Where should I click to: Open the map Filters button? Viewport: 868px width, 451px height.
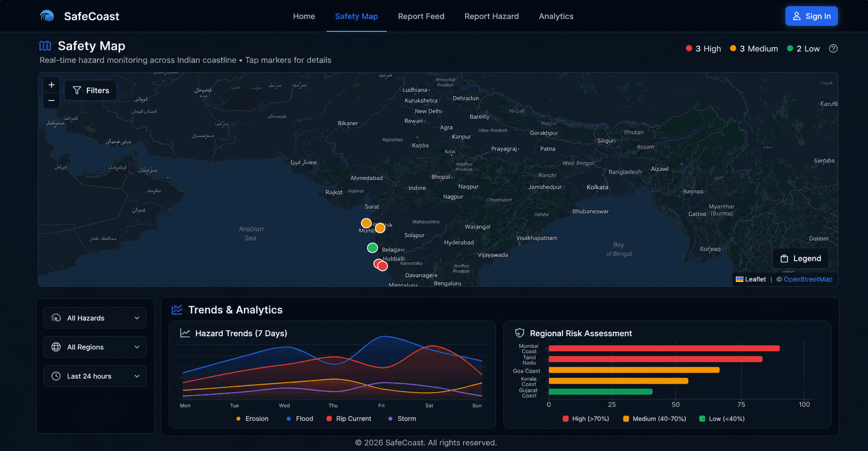tap(90, 90)
